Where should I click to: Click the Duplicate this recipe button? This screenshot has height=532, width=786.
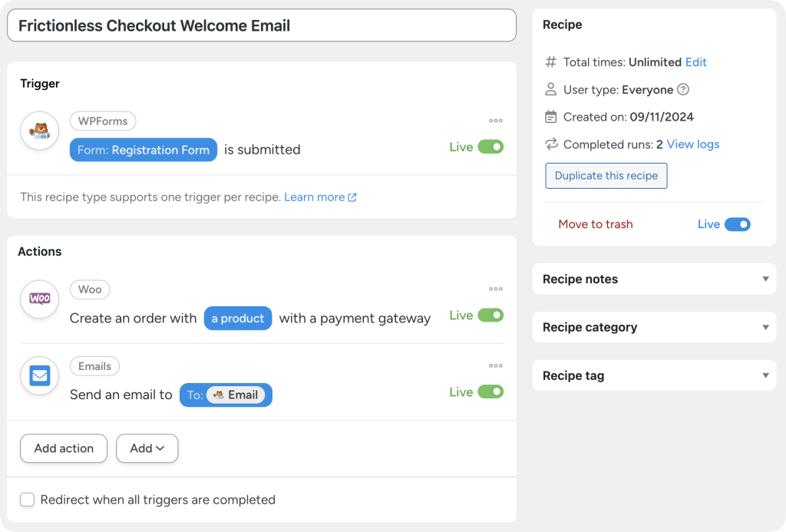(606, 175)
